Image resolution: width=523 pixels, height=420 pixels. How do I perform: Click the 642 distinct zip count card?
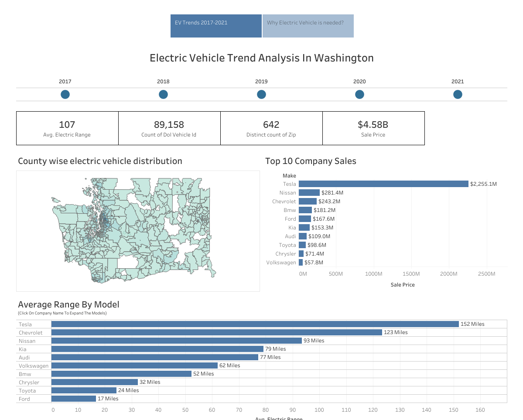point(271,128)
